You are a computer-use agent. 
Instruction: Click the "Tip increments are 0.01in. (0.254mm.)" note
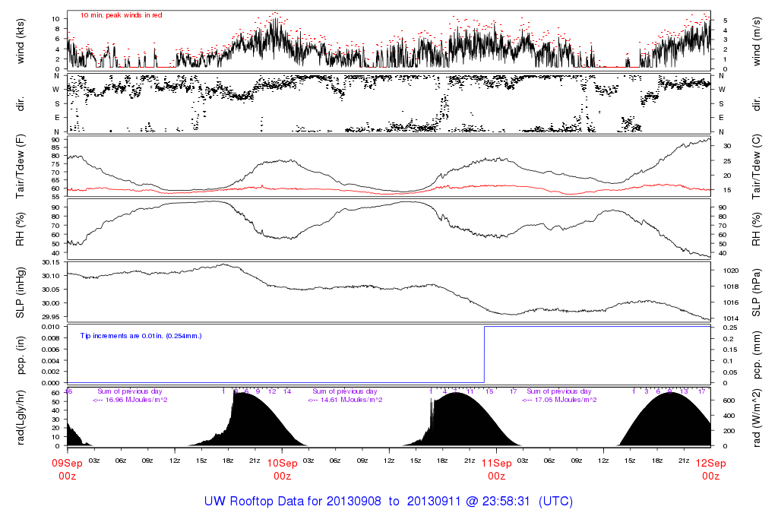[x=141, y=336]
